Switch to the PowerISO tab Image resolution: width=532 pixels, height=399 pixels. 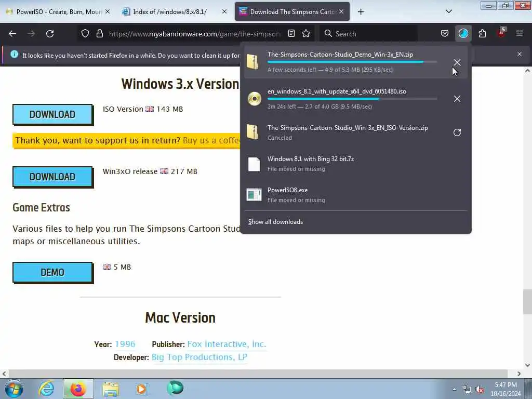tap(59, 12)
